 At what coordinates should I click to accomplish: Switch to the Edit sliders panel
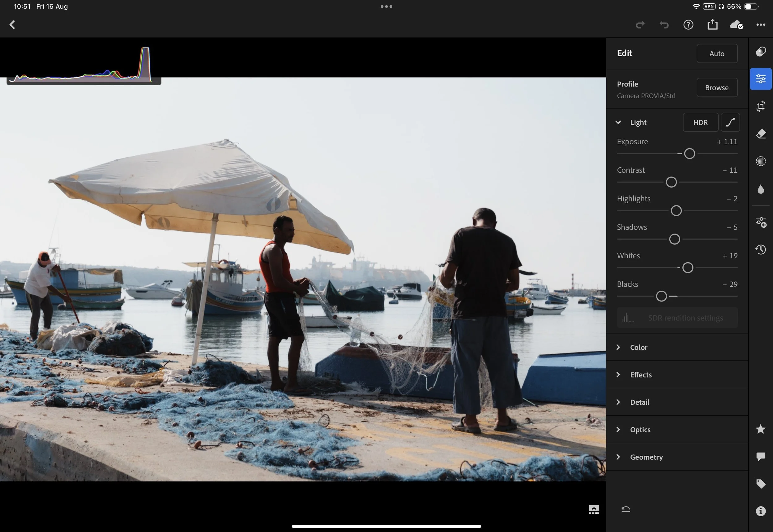(760, 79)
